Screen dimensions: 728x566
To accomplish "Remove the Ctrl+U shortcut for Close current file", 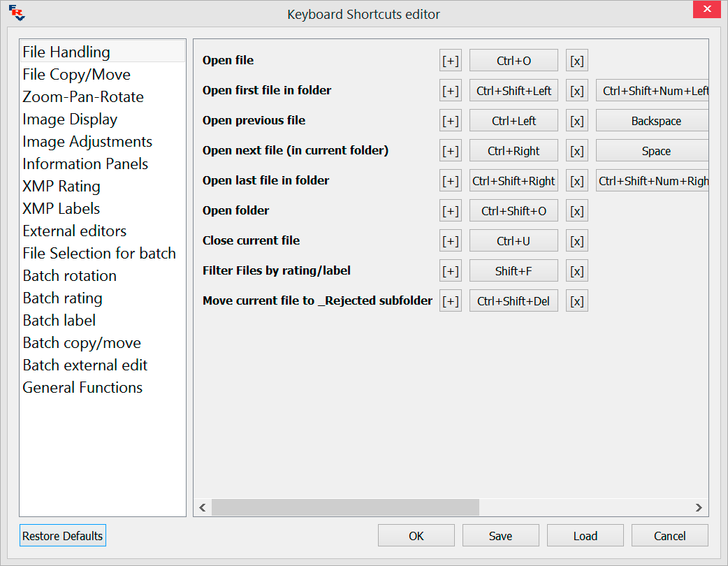I will (577, 241).
